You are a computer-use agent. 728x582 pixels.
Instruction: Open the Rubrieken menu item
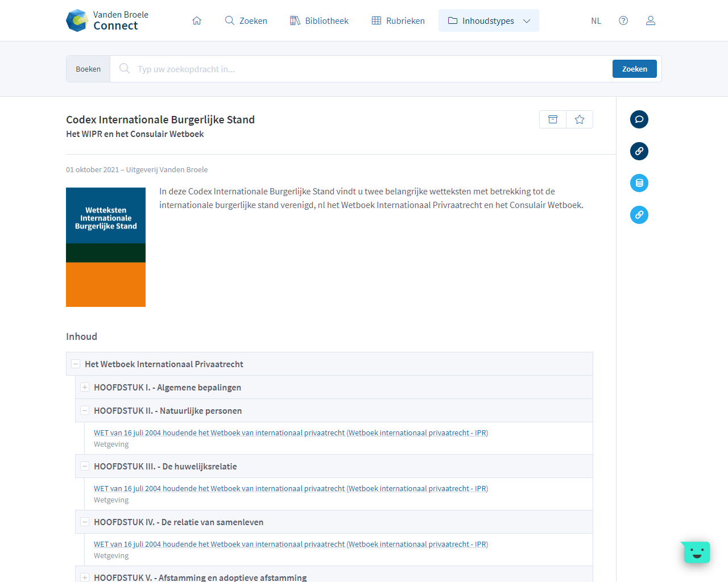coord(398,20)
